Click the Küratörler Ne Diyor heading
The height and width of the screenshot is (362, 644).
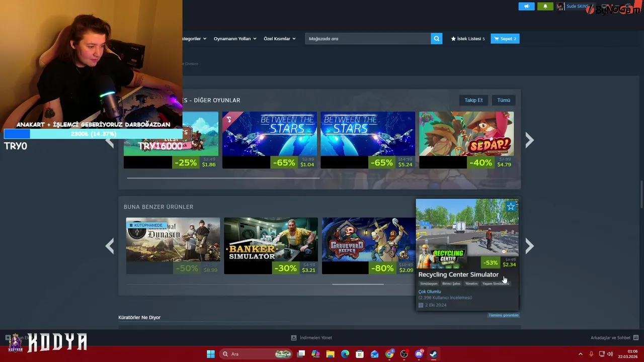139,317
